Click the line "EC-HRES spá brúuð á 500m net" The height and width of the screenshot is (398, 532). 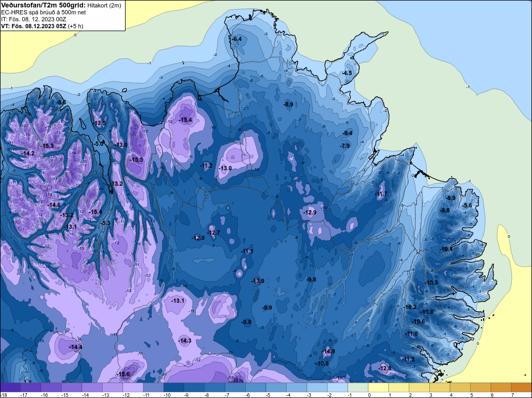[44, 12]
